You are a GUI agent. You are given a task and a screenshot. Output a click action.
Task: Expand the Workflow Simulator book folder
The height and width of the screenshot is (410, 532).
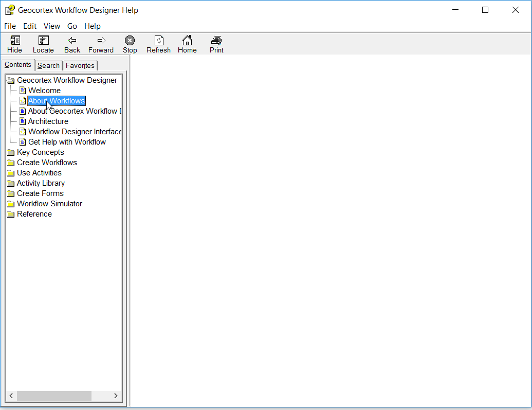tap(10, 204)
